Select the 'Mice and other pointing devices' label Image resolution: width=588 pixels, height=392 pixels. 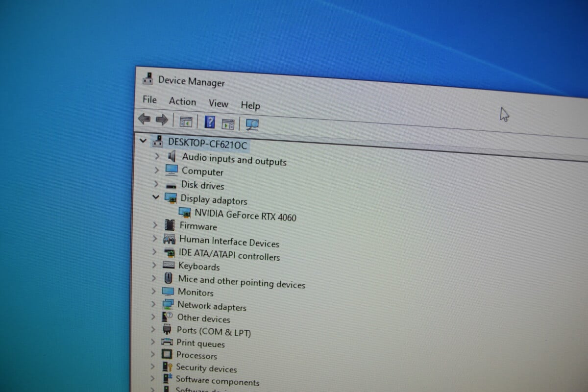242,282
